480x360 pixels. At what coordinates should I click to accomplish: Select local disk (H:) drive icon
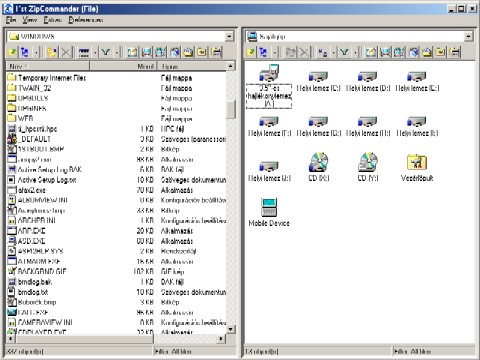point(368,127)
